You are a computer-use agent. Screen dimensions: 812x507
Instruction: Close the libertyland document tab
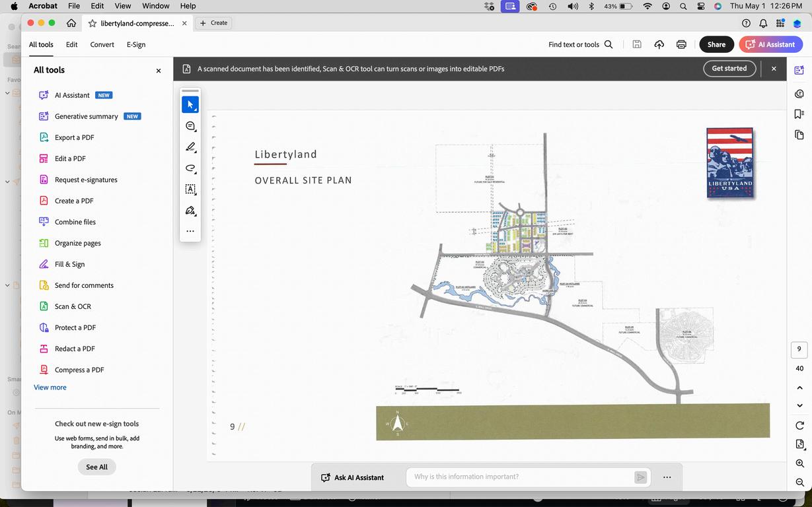tap(184, 23)
